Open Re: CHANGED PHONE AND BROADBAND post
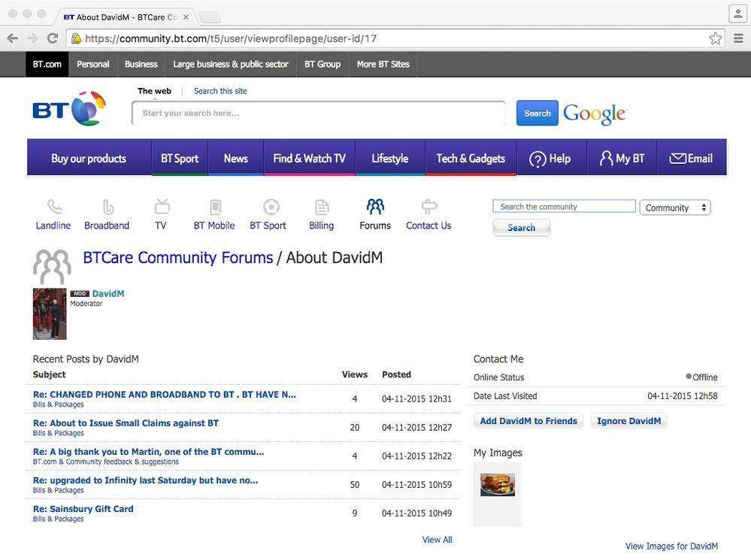 pyautogui.click(x=165, y=395)
